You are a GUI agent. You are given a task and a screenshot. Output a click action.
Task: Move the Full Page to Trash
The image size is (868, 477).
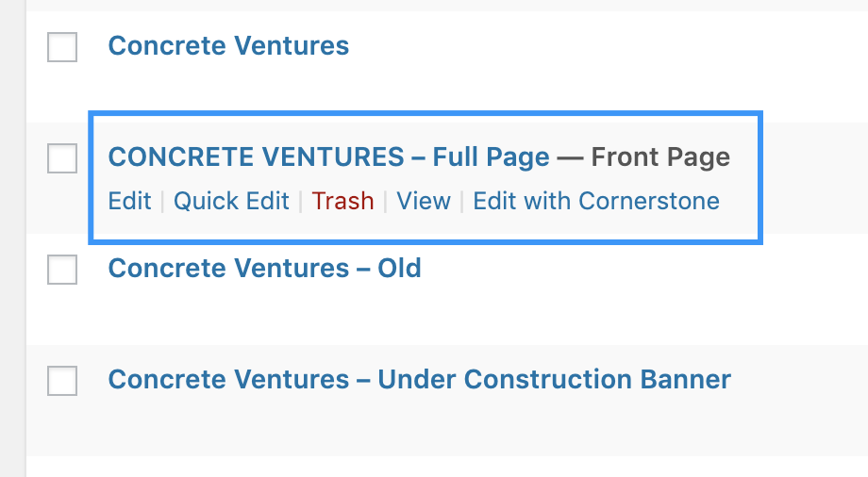tap(342, 201)
